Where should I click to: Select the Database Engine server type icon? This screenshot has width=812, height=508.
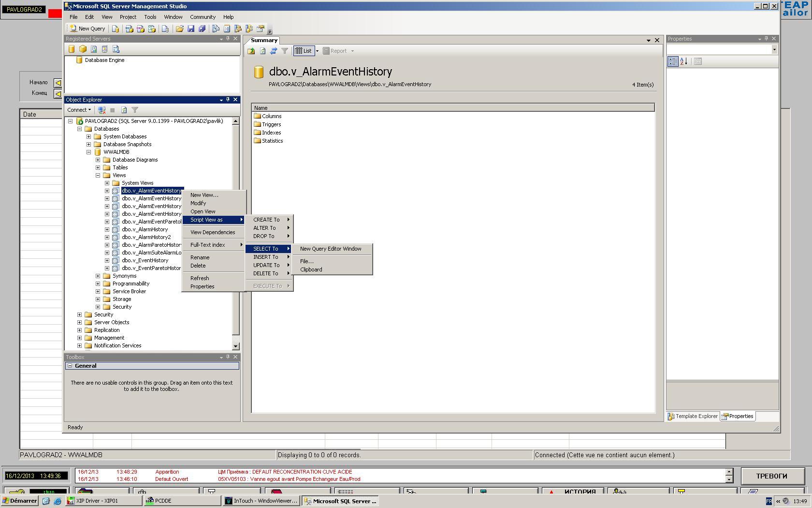click(72, 49)
